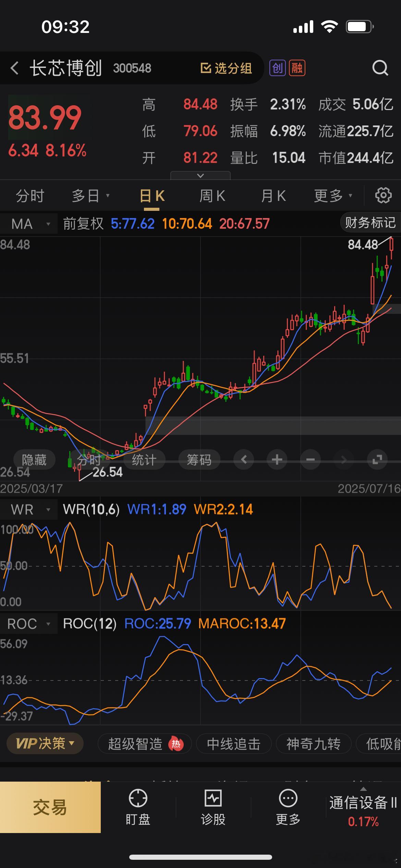Image resolution: width=401 pixels, height=868 pixels.
Task: Tap start date 2025/03/17 label
Action: [x=32, y=489]
